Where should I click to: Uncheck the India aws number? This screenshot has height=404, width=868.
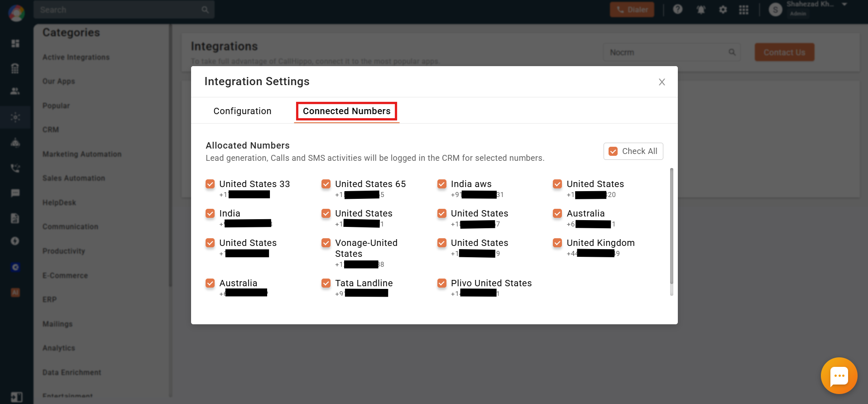click(442, 184)
